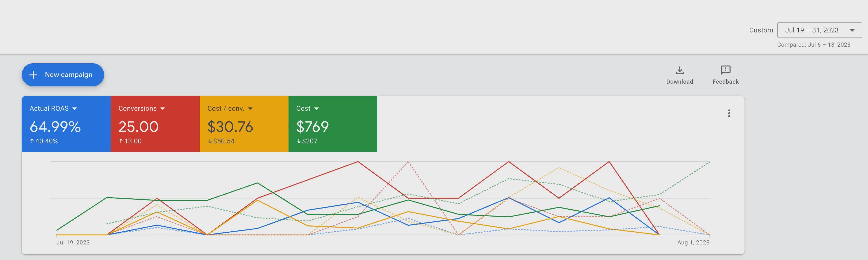
Task: Click the Download arrow icon
Action: point(679,70)
